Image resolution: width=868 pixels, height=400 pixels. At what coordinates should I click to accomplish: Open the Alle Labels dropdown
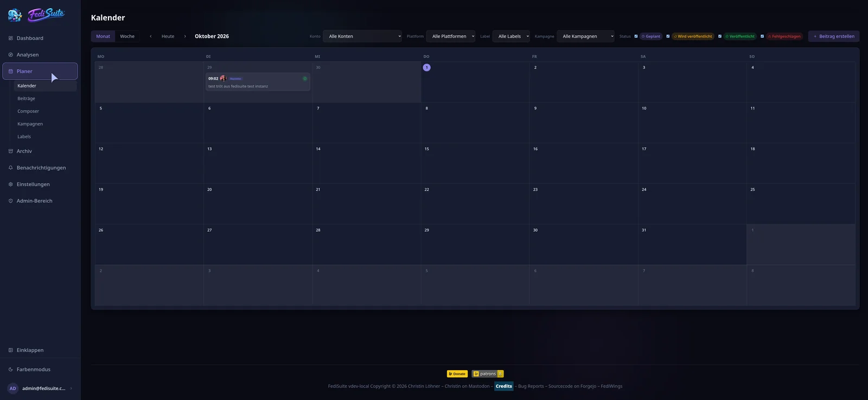[511, 36]
